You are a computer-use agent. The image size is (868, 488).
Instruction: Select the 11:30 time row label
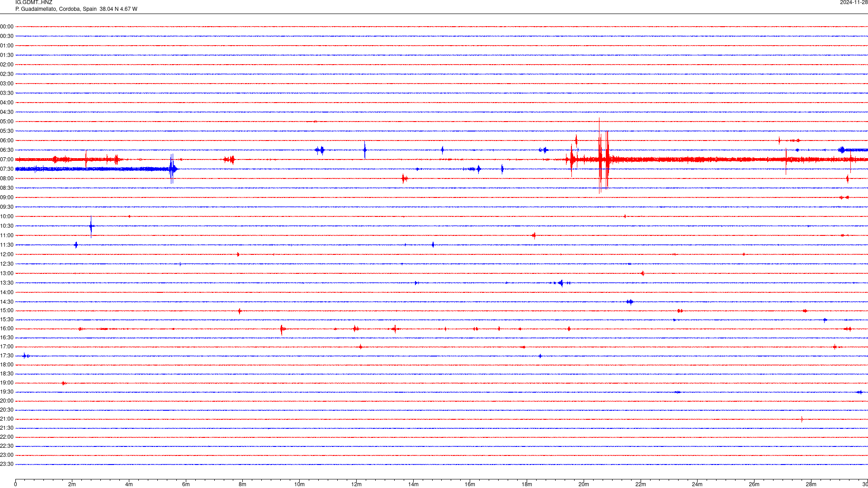7,245
